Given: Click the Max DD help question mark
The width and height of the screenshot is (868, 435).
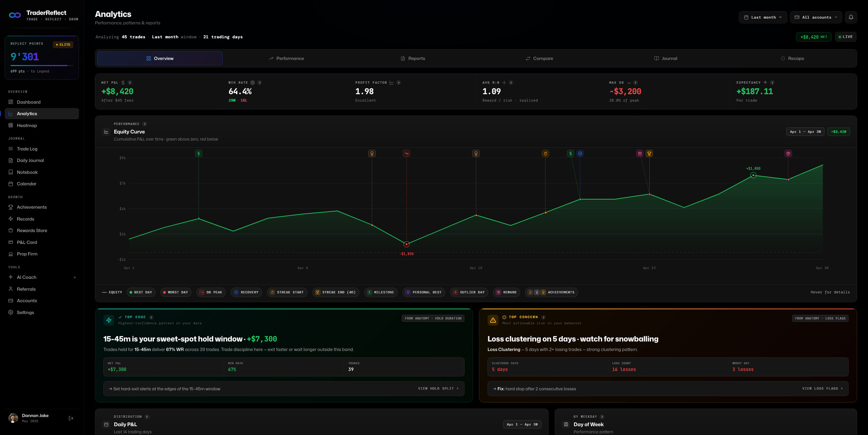Looking at the screenshot, I should (x=636, y=83).
